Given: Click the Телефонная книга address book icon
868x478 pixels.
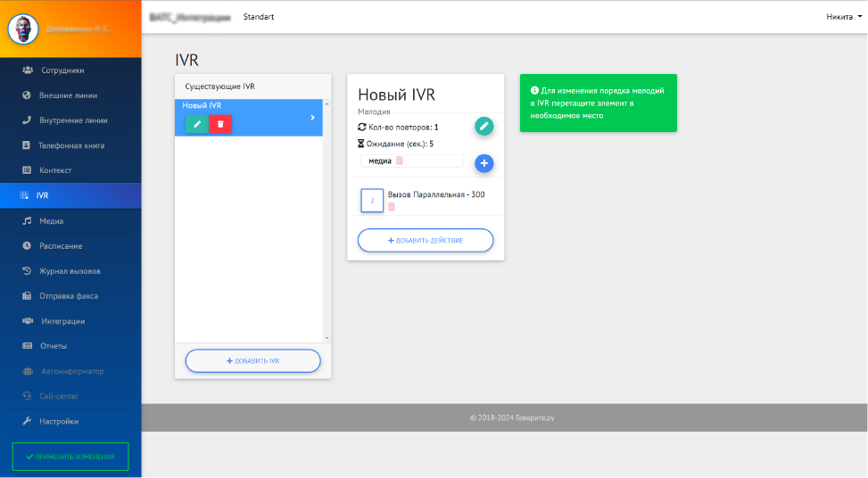Looking at the screenshot, I should (x=26, y=145).
